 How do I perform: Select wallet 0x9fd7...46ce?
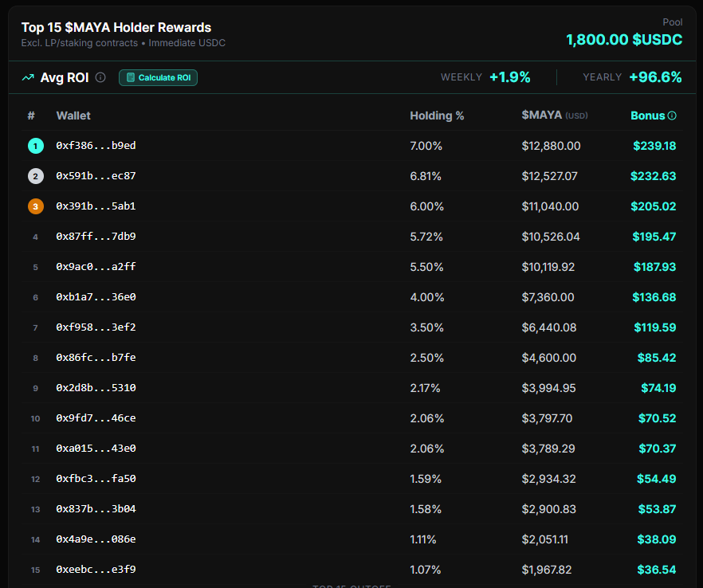96,418
